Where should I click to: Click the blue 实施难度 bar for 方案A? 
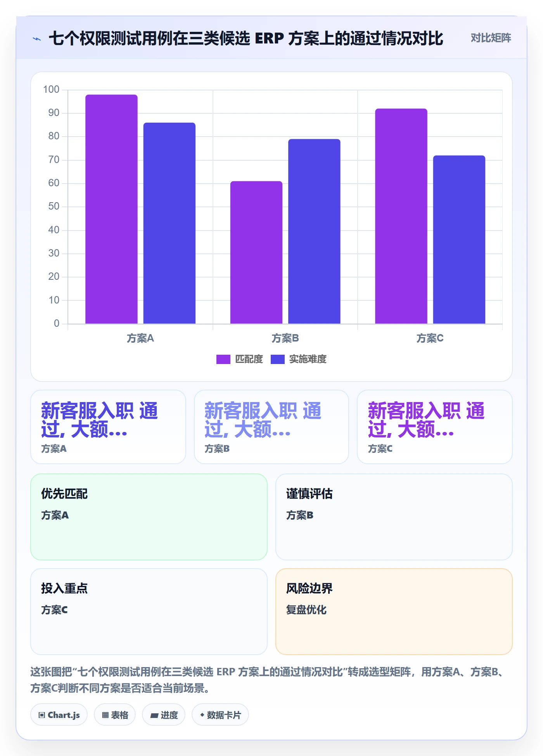click(169, 223)
